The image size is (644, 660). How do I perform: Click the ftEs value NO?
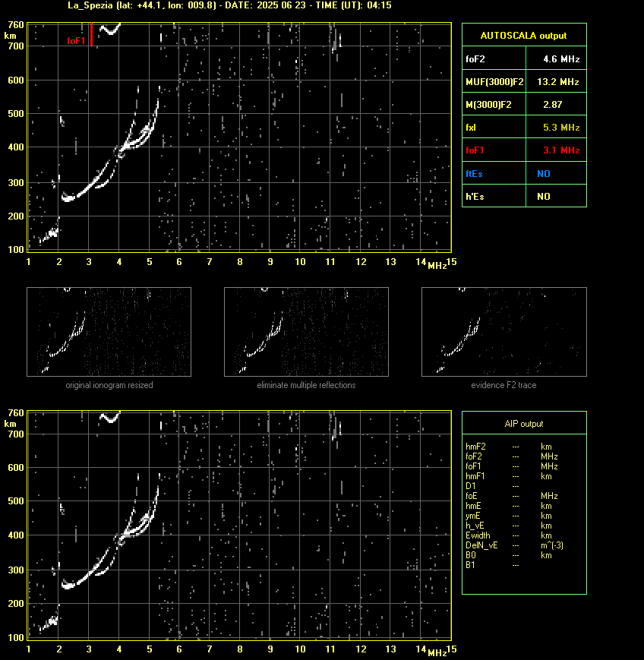[544, 173]
